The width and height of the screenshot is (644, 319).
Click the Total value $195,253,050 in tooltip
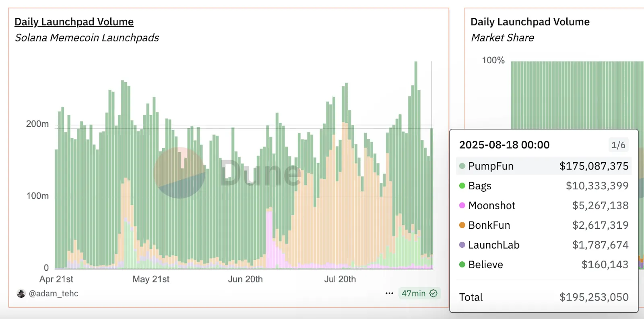(594, 297)
